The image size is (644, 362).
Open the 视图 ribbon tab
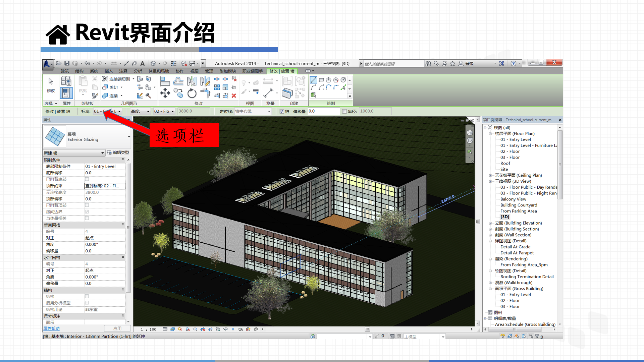pyautogui.click(x=195, y=71)
